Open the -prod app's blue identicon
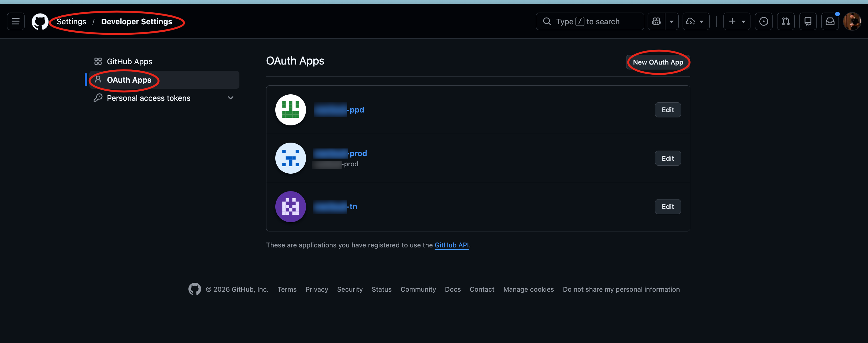 (290, 158)
